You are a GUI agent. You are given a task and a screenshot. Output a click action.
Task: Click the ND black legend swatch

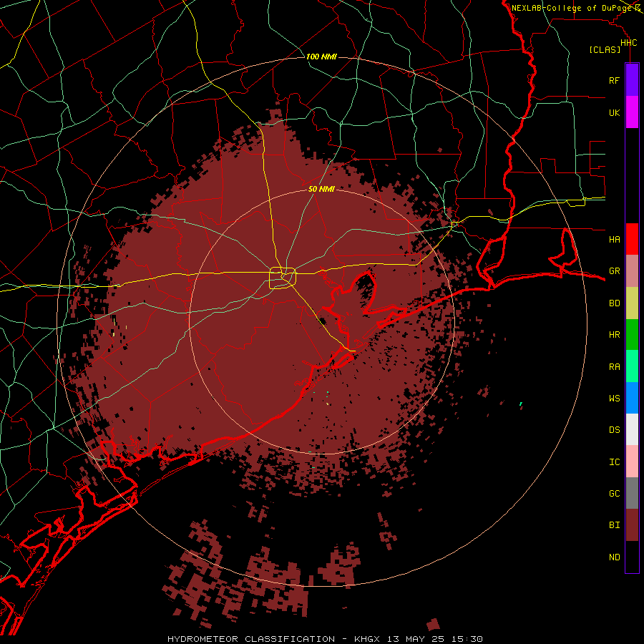coord(632,557)
